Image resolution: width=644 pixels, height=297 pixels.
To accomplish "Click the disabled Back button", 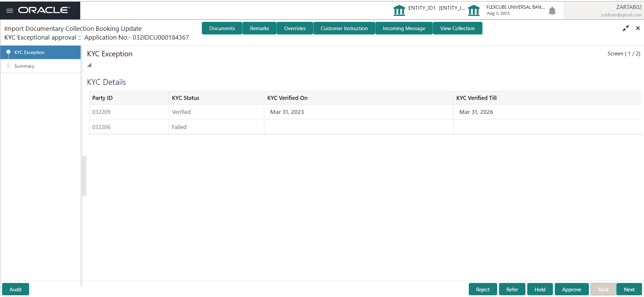I will [x=603, y=289].
